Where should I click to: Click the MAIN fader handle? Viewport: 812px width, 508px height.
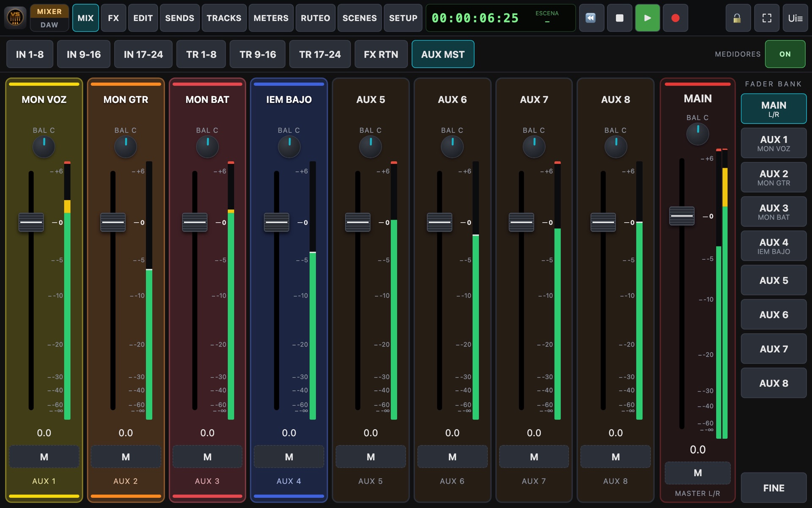tap(682, 216)
